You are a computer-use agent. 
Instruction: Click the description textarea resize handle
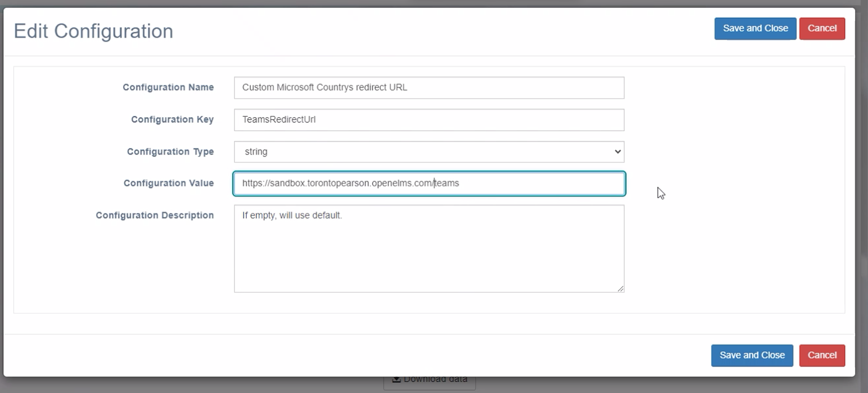621,289
